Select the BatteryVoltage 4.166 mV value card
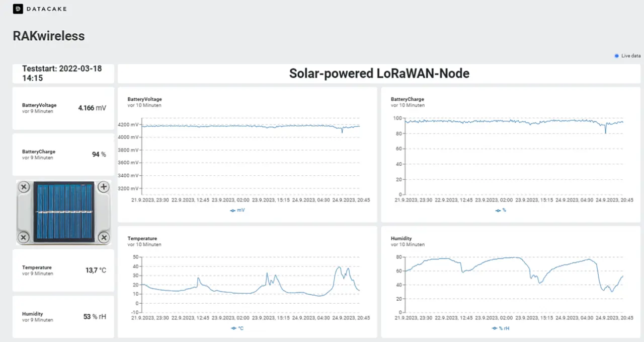This screenshot has height=342, width=644. click(63, 108)
